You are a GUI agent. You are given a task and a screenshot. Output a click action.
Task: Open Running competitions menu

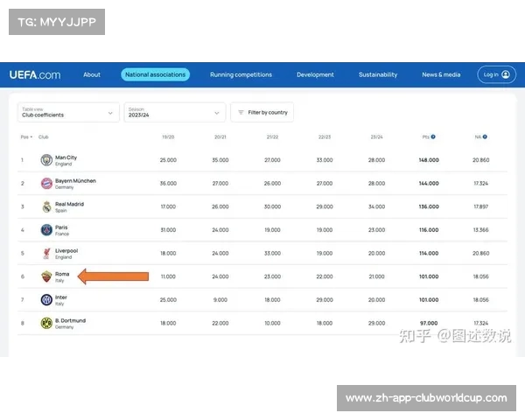pos(241,74)
